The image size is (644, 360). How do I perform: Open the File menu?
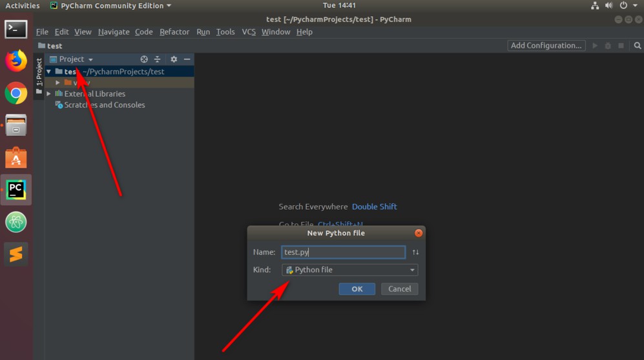(x=42, y=32)
